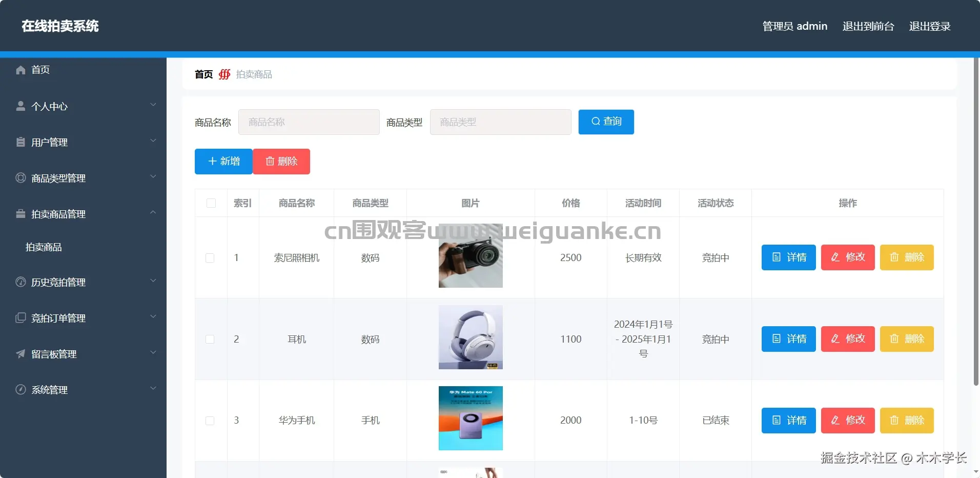This screenshot has width=980, height=478.
Task: Click the trash icon in 华为手机 删除 button
Action: point(894,421)
